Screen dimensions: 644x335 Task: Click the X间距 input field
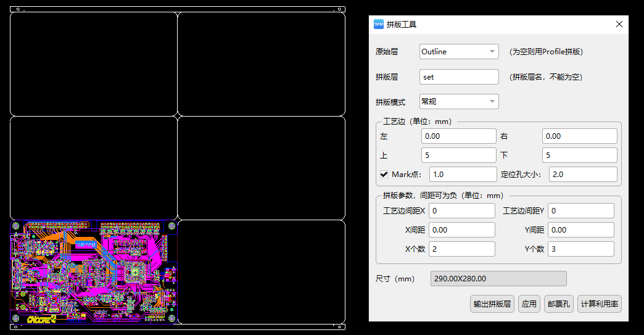pos(461,230)
